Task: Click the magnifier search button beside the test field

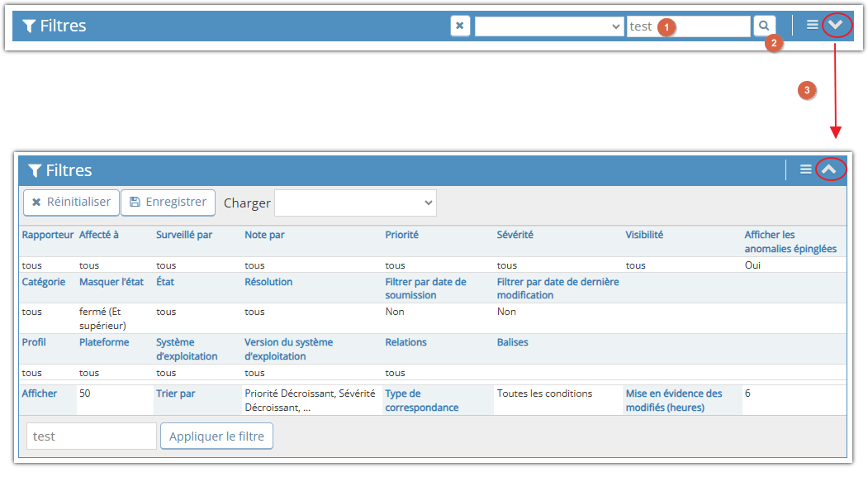Action: click(764, 26)
